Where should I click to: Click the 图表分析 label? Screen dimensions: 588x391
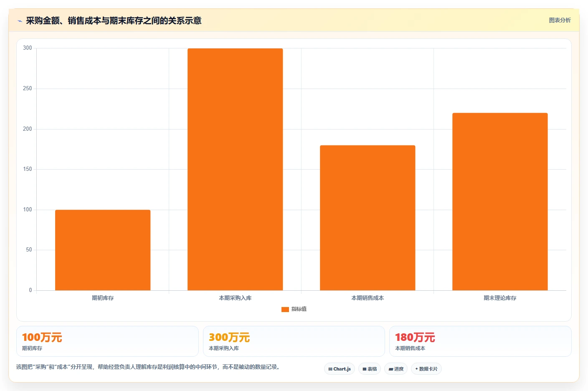point(560,20)
